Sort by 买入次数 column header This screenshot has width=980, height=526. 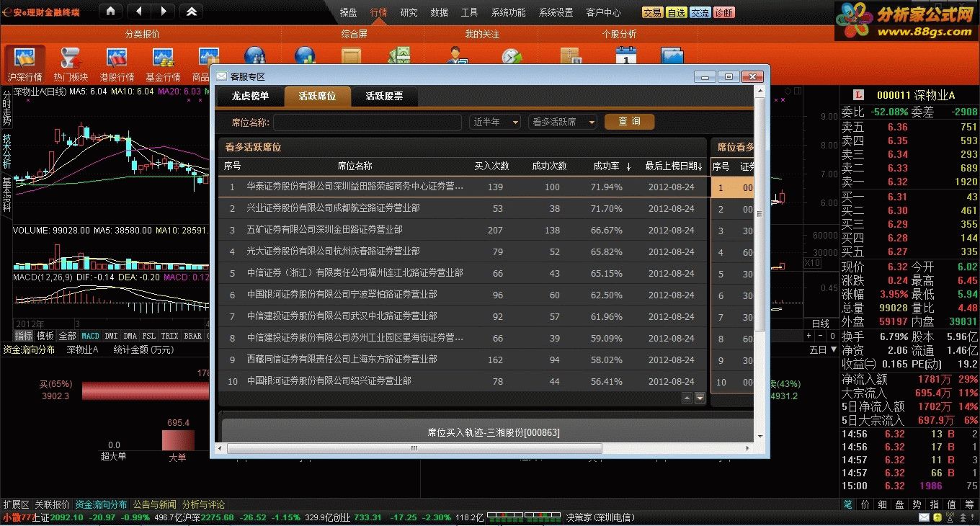(491, 166)
